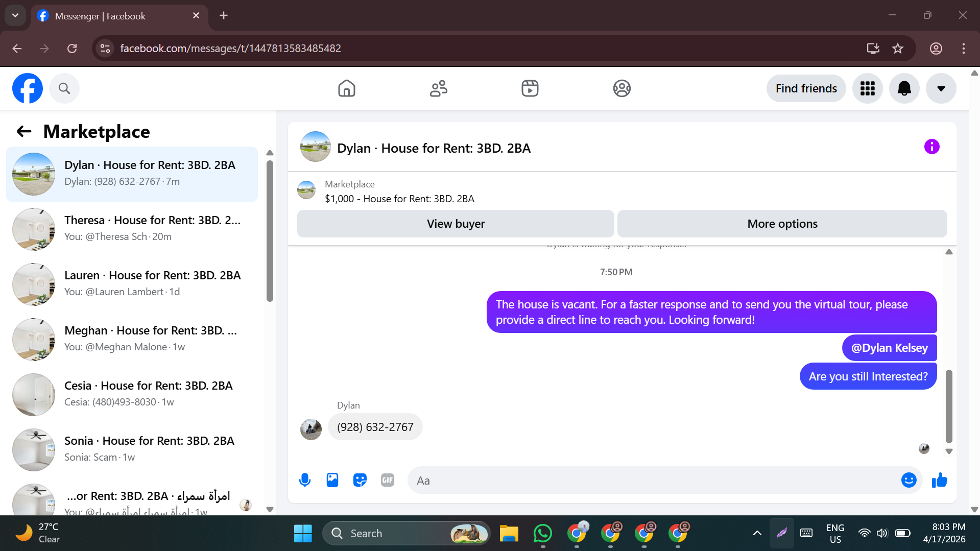This screenshot has width=980, height=551.
Task: Go back in browser history
Action: (x=17, y=49)
